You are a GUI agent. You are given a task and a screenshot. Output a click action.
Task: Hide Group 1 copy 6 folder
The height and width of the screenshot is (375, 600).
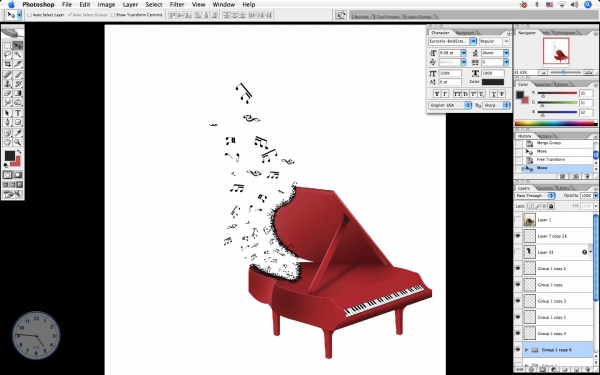[518, 350]
